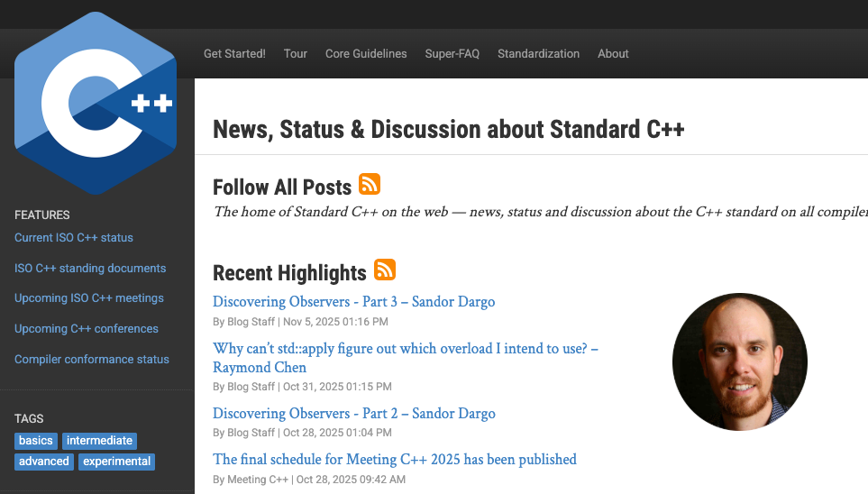Screen dimensions: 868x494
Task: Click the C++ hexagon logo
Action: [x=96, y=103]
